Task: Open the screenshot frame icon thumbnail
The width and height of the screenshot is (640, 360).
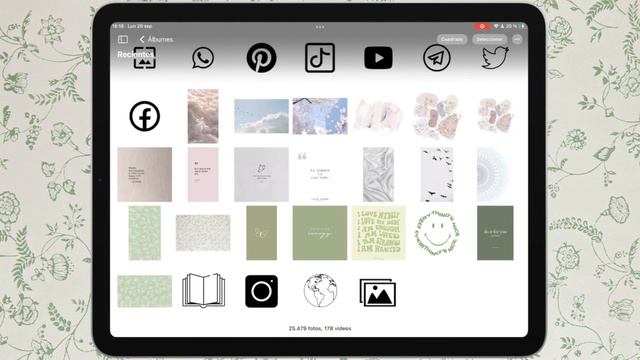Action: pyautogui.click(x=144, y=58)
